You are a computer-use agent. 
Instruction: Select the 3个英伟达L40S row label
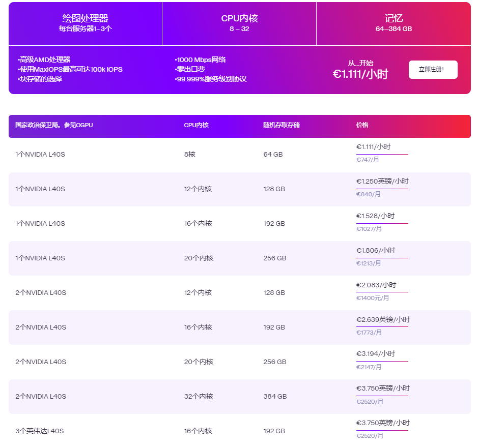(x=40, y=431)
